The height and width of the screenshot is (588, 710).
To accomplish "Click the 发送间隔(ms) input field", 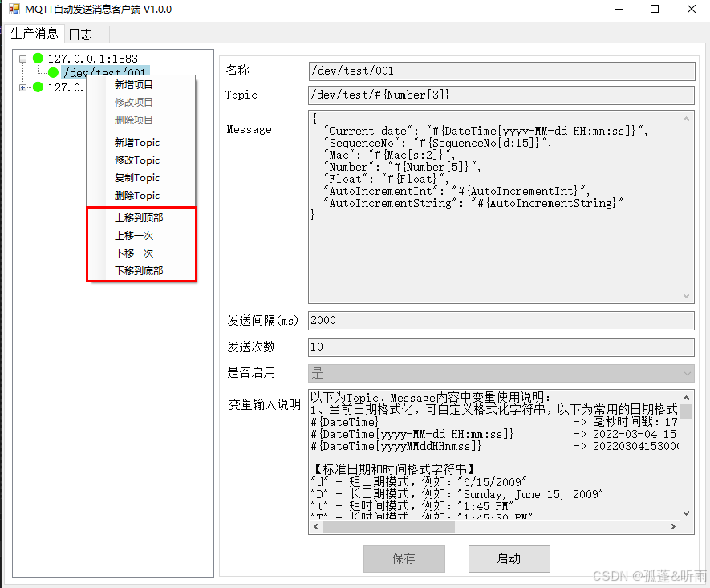I will [501, 321].
